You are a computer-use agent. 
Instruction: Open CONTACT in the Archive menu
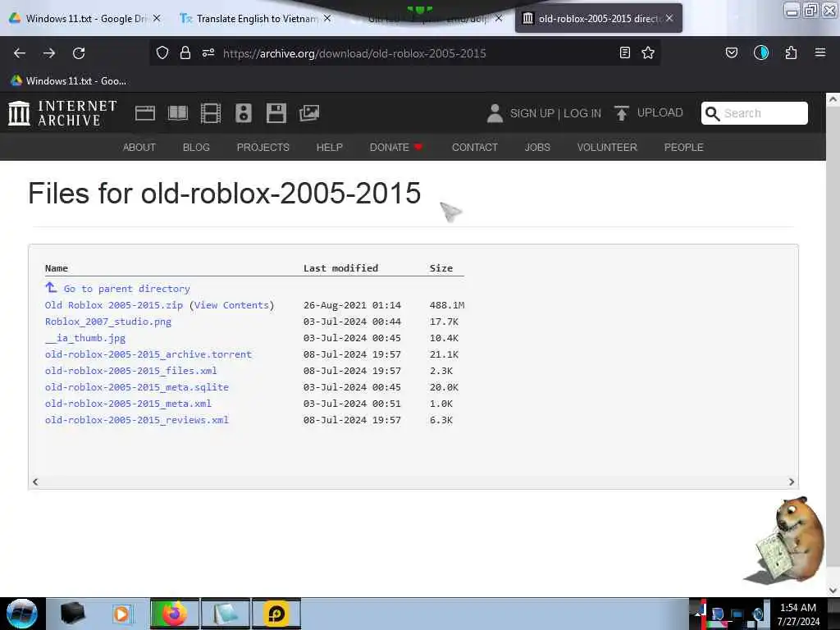[x=475, y=148]
